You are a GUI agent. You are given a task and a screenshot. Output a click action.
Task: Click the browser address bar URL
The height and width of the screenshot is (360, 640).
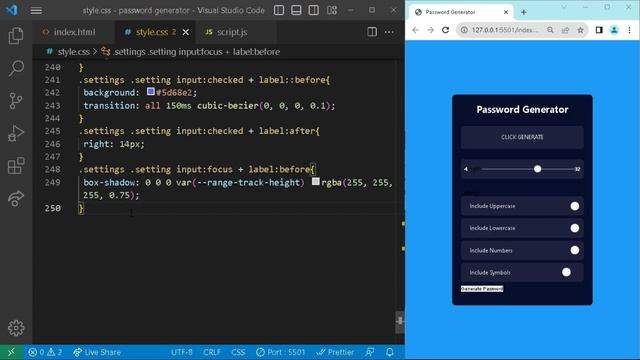point(505,30)
